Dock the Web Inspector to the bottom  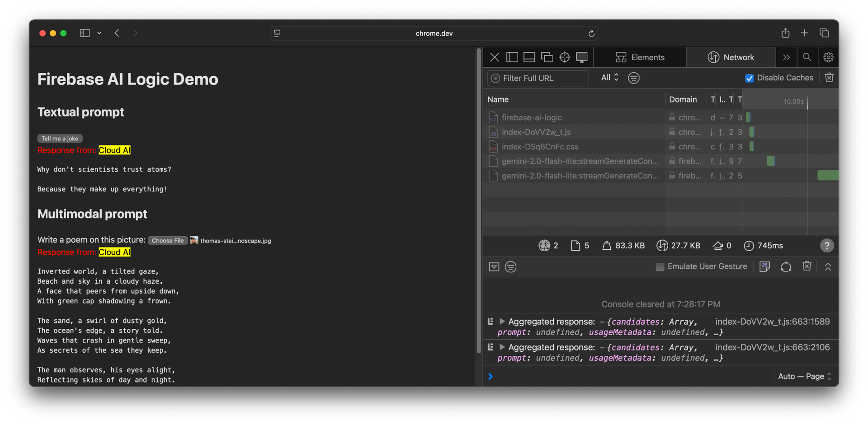(x=529, y=57)
